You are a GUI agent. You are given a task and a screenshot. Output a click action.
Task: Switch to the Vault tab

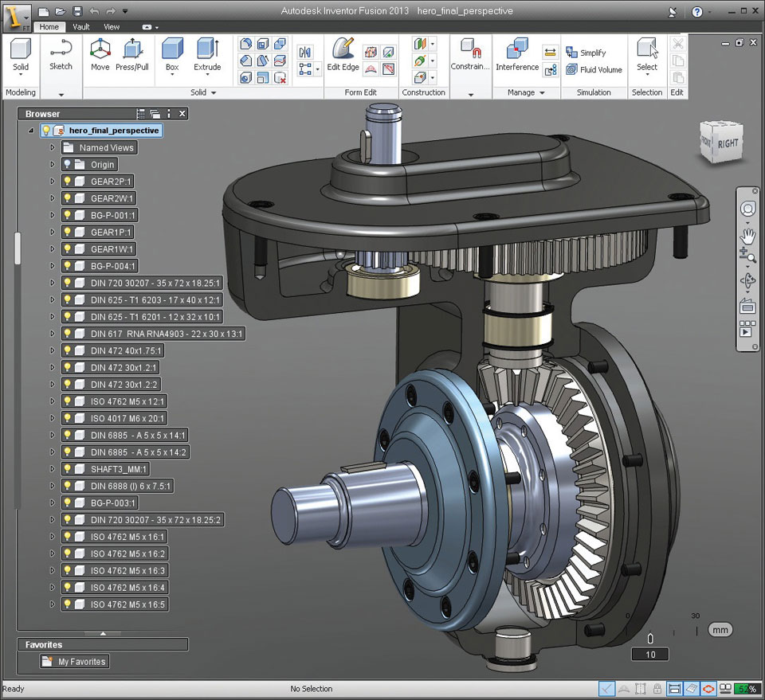click(x=81, y=26)
